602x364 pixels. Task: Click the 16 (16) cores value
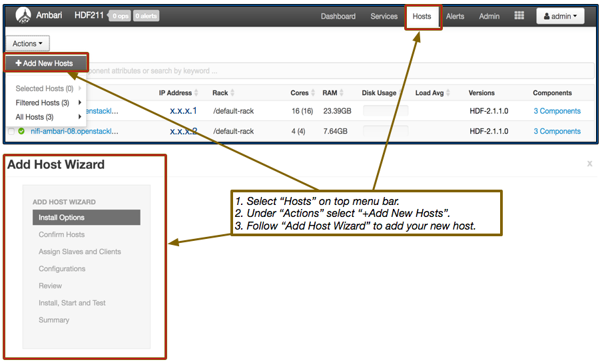[x=302, y=111]
